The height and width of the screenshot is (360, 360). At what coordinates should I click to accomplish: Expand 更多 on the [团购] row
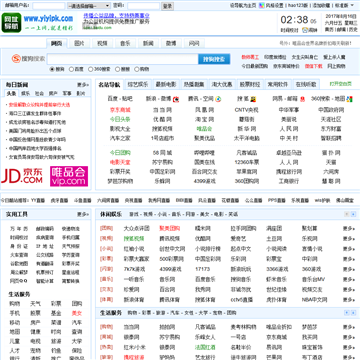click(349, 229)
